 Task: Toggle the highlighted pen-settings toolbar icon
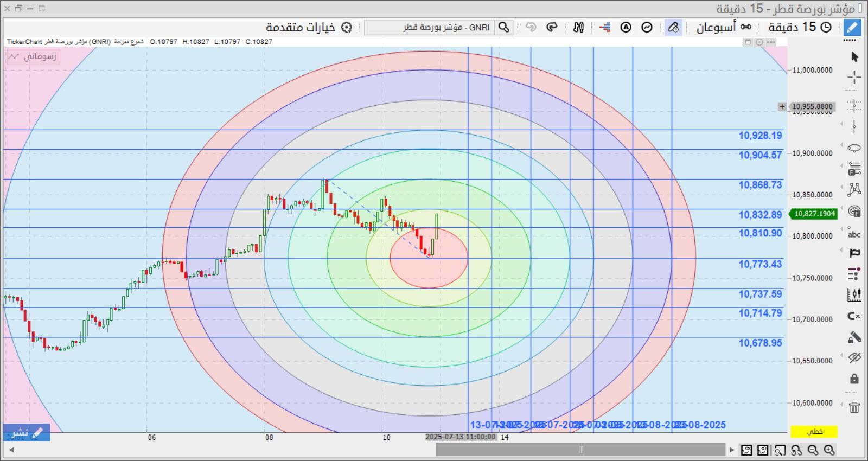point(673,27)
